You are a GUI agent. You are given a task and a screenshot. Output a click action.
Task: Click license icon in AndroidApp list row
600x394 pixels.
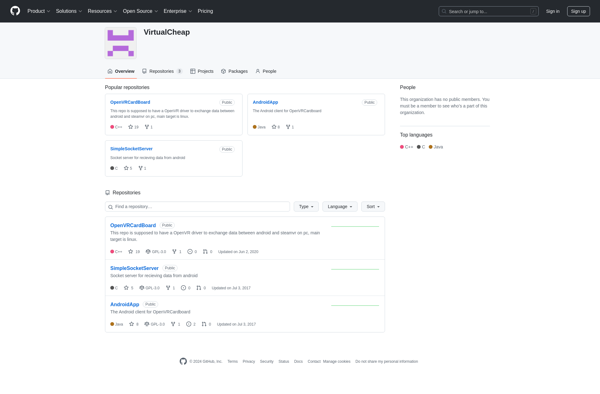click(x=147, y=324)
